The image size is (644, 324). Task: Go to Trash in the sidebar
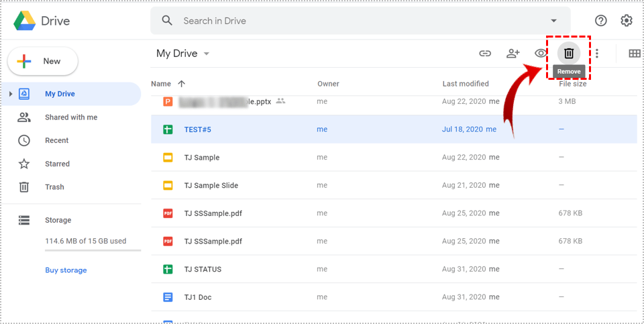click(54, 187)
